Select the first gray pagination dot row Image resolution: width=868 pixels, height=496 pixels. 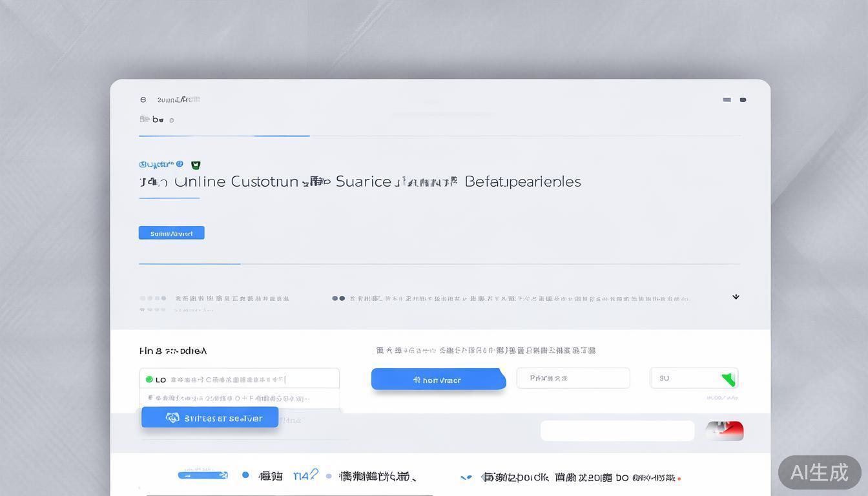click(152, 298)
